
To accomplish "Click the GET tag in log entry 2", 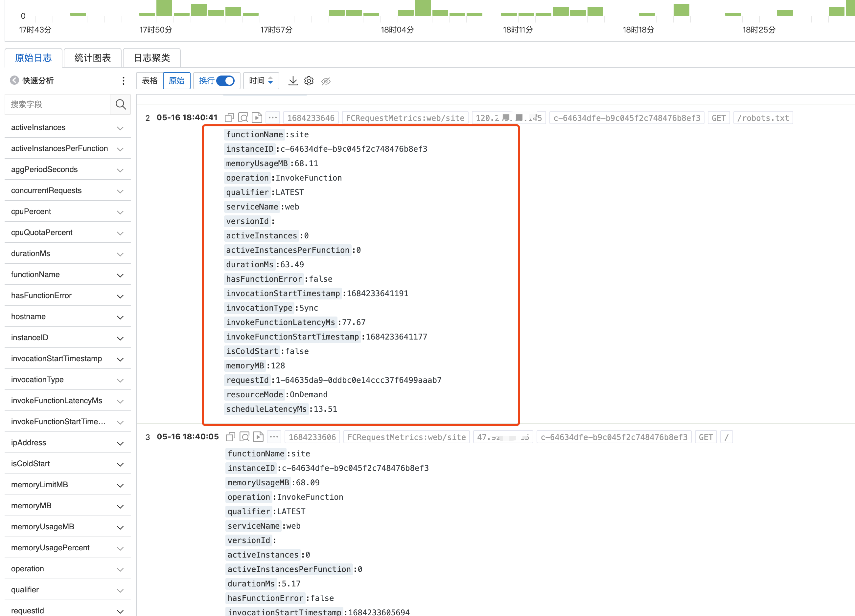I will [719, 118].
